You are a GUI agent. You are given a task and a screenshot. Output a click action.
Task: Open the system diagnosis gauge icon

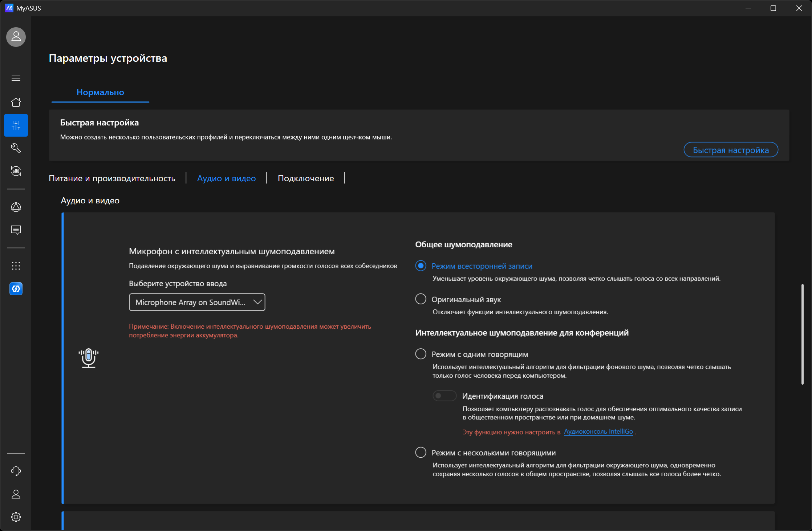pos(16,171)
